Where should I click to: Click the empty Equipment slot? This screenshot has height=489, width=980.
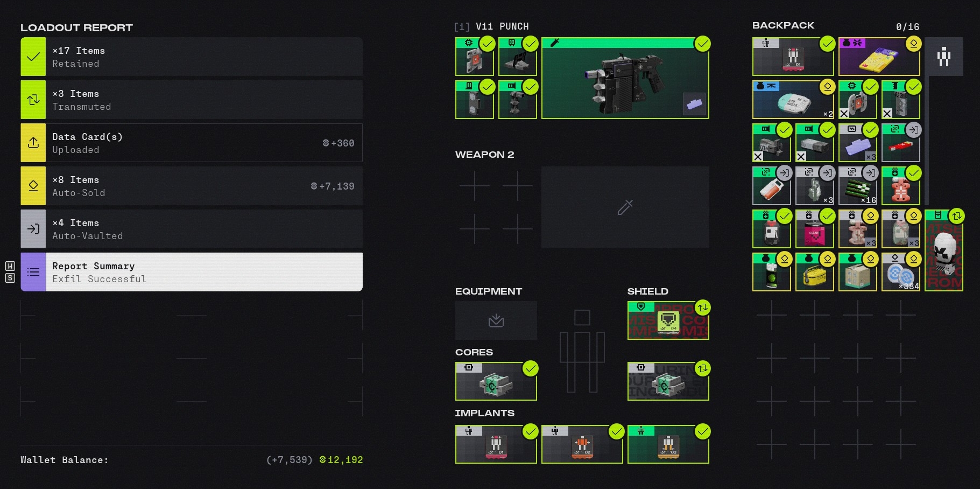point(496,320)
